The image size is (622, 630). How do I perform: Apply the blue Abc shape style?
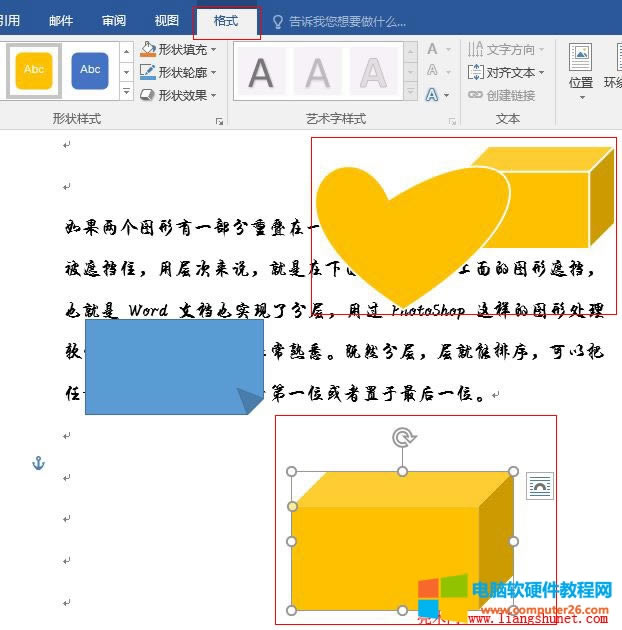pos(90,70)
